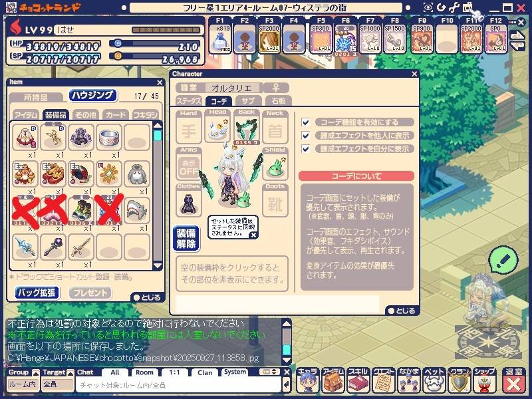This screenshot has width=532, height=399.
Task: Open the アイテム backpack menu icon
Action: (x=333, y=380)
